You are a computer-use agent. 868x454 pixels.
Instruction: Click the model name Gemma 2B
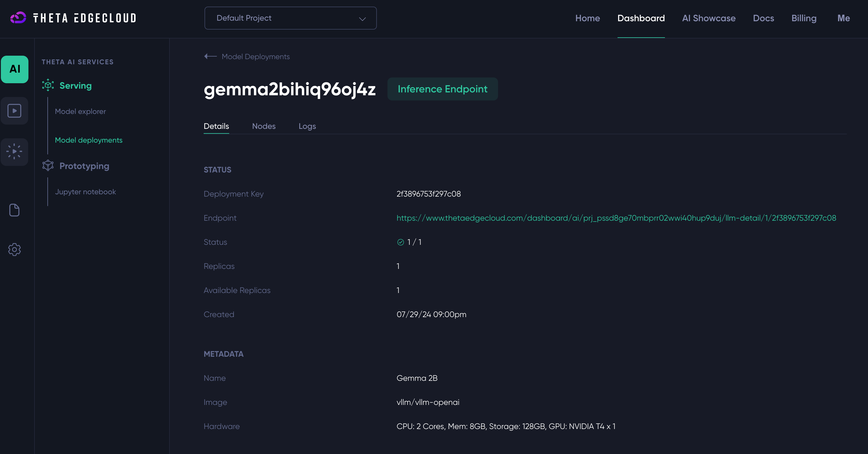pos(417,378)
